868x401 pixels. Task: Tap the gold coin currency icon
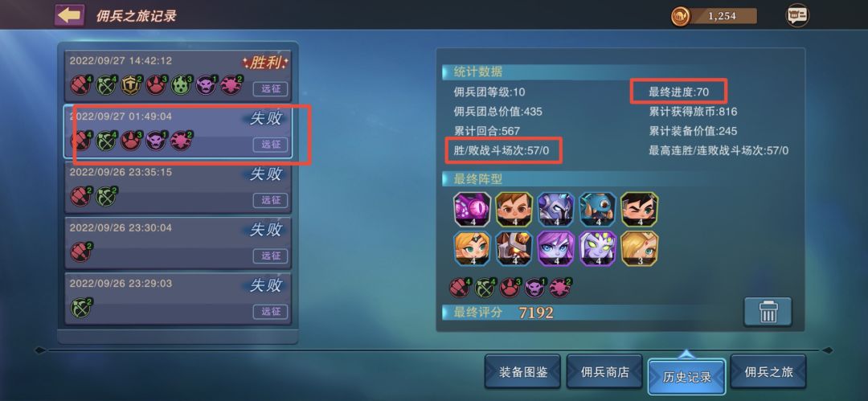tap(681, 16)
